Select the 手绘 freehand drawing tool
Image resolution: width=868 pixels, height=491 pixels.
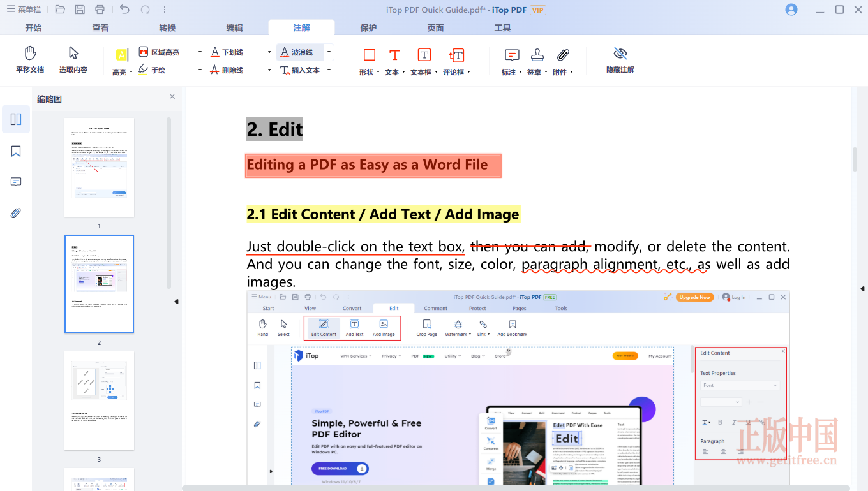[153, 70]
